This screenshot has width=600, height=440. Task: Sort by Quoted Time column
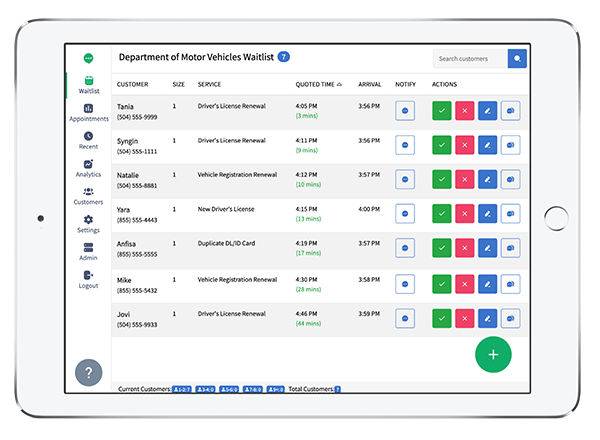point(318,84)
